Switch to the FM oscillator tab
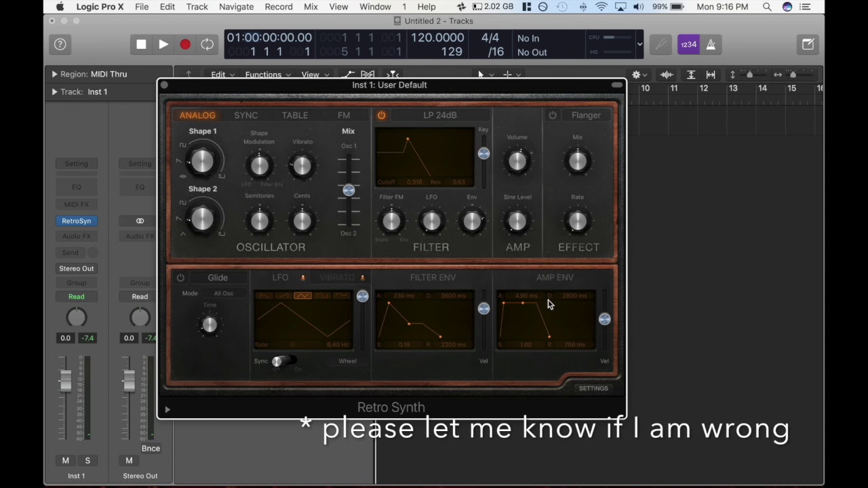 tap(344, 115)
